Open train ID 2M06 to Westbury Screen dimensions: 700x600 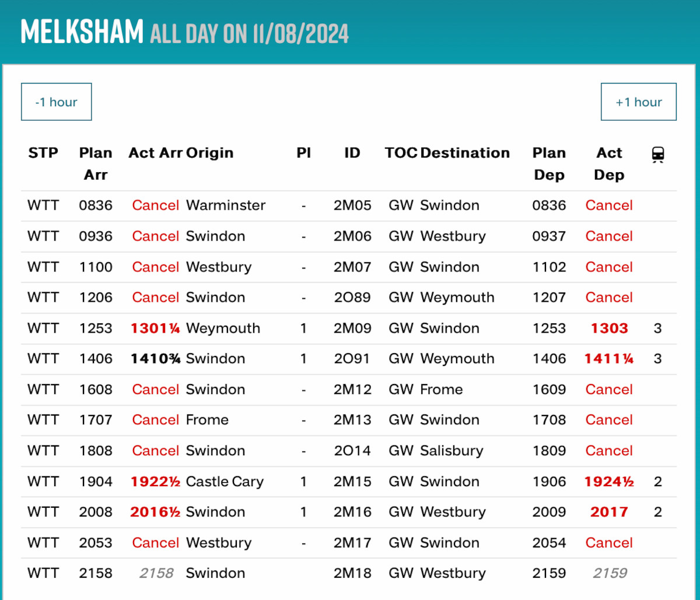[352, 236]
